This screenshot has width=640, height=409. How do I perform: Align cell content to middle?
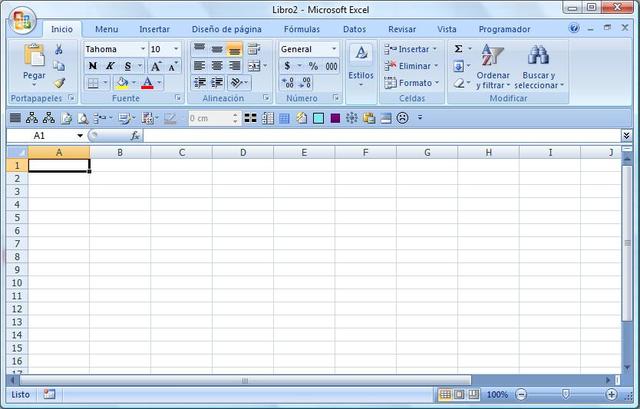pos(217,49)
